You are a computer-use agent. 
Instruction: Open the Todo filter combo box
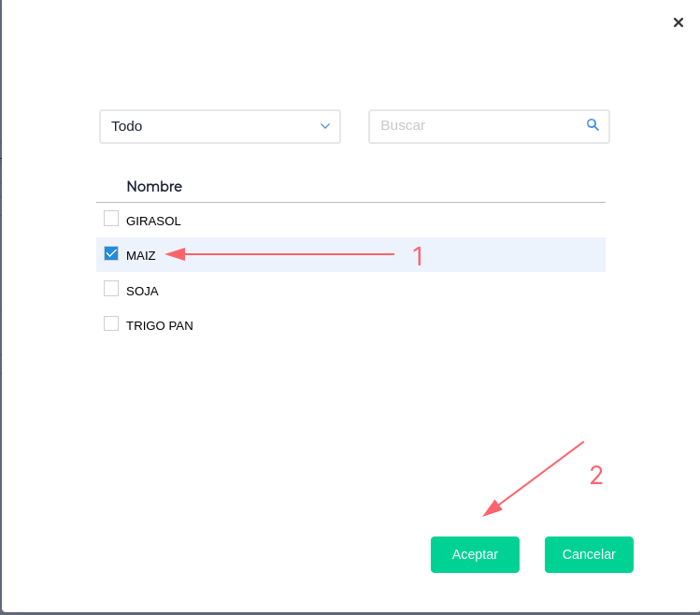pyautogui.click(x=220, y=126)
